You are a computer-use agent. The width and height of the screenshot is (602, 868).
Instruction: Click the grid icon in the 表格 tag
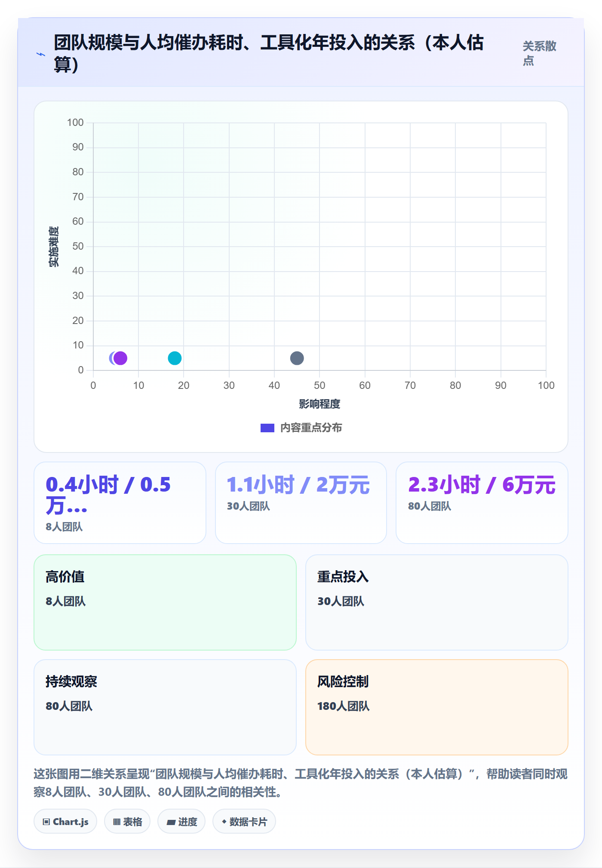pyautogui.click(x=117, y=822)
